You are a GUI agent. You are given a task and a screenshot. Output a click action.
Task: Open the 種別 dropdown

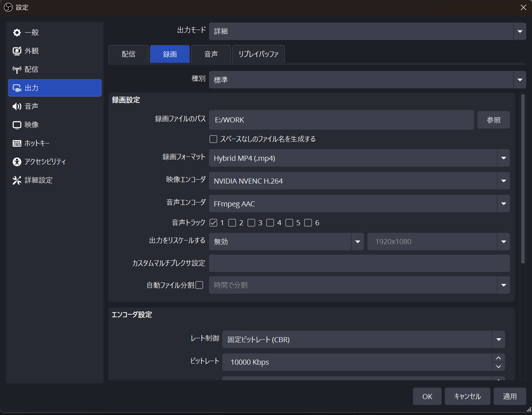point(368,80)
